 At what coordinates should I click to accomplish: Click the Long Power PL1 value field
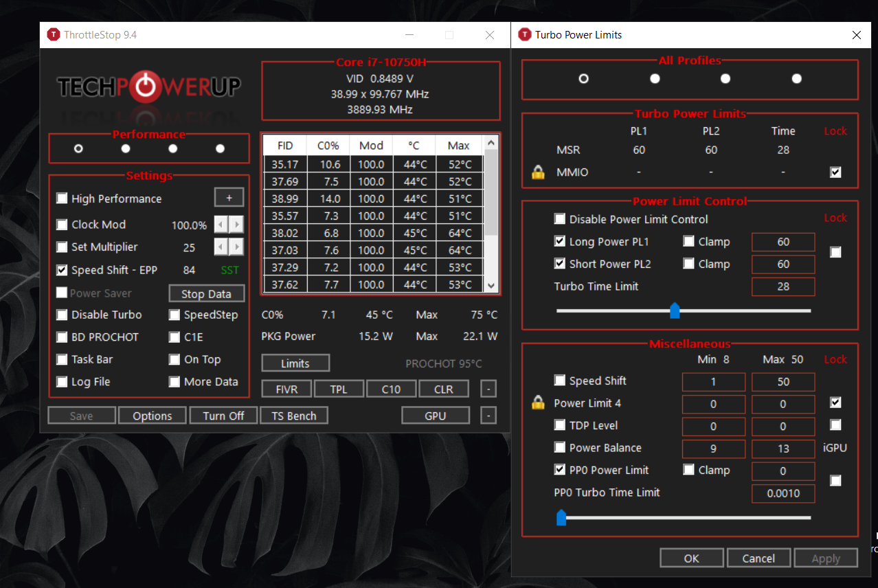click(783, 242)
